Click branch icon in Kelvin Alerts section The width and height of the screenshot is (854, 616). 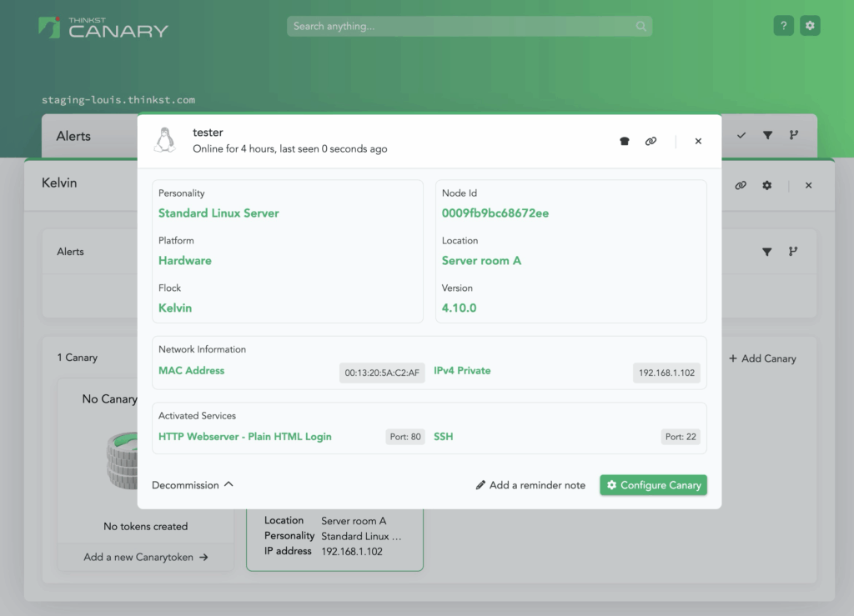point(793,251)
